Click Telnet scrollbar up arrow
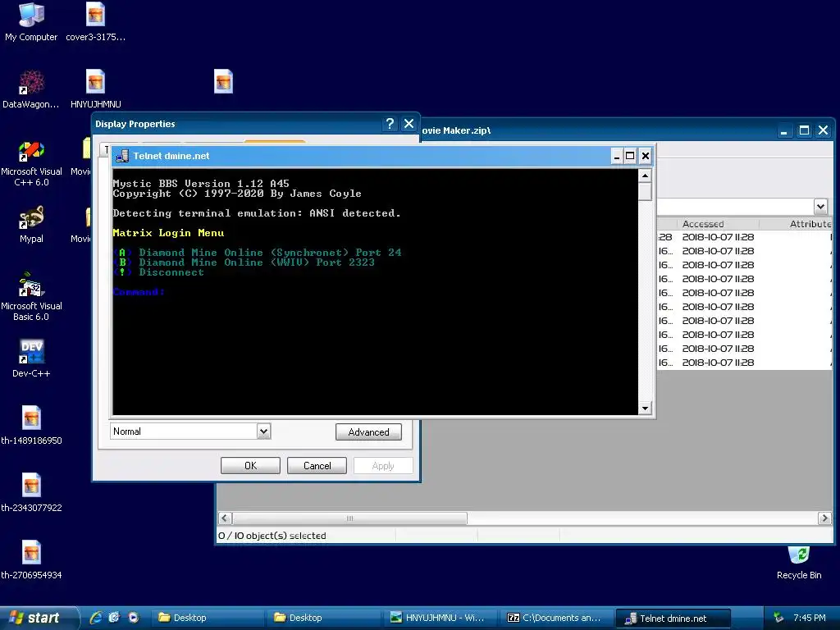The height and width of the screenshot is (630, 840). [645, 176]
